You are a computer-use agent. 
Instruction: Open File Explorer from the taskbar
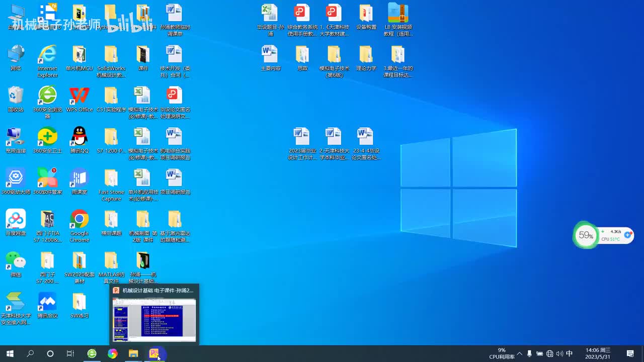click(x=133, y=353)
